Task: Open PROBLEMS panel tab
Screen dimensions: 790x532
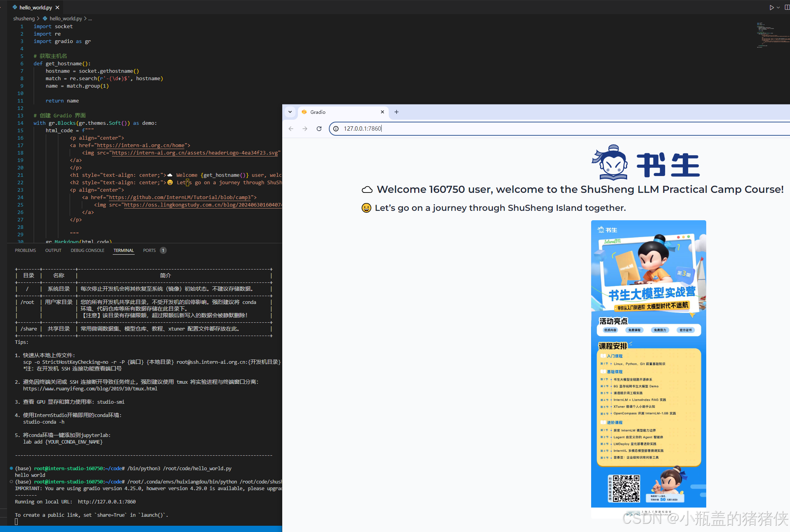Action: point(25,250)
